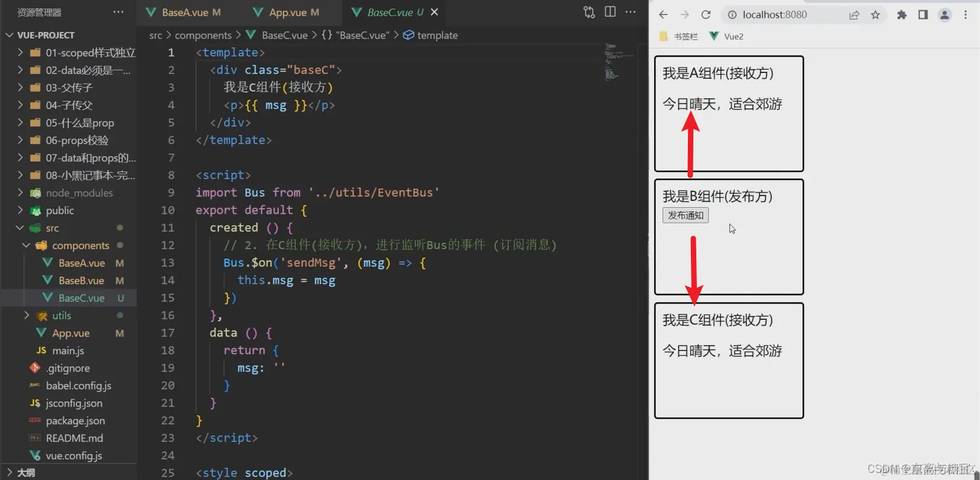Click the template breadcrumb segment
The image size is (980, 480).
pyautogui.click(x=431, y=36)
